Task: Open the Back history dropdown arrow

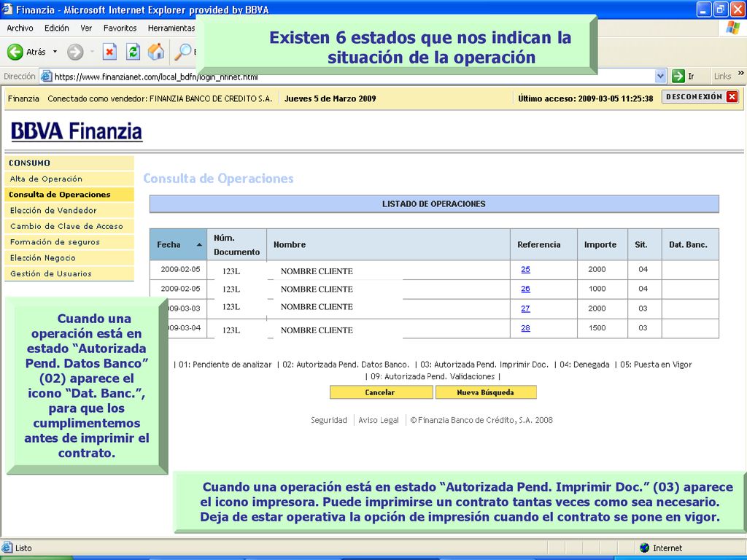Action: [55, 52]
